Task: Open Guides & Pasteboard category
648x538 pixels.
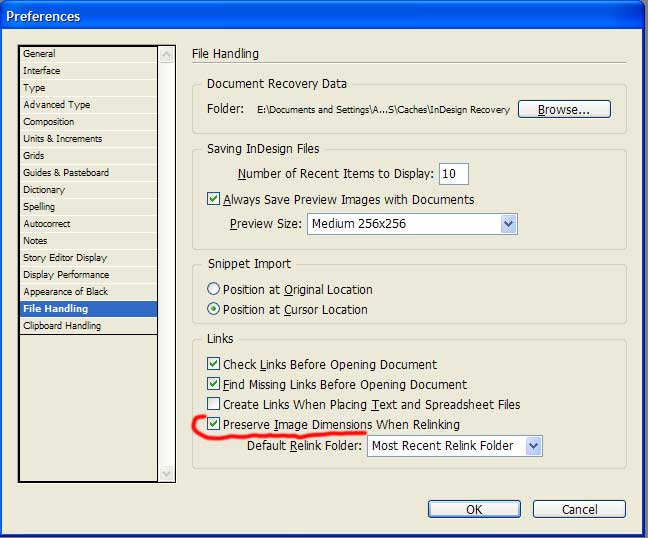Action: pyautogui.click(x=88, y=172)
